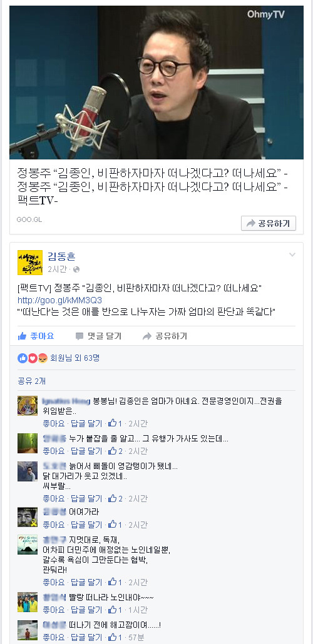Click the blue like reaction icon in reactions summary

pyautogui.click(x=22, y=358)
